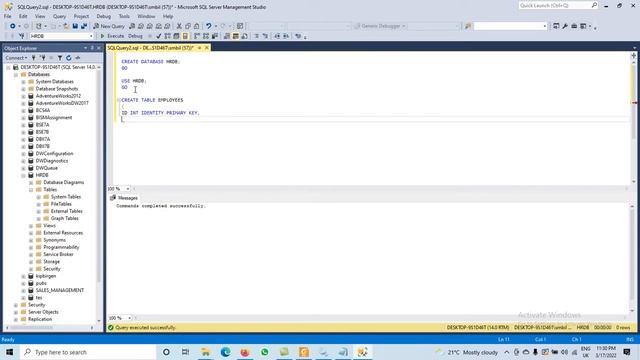Select Results to Grid output mode
This screenshot has height=360, width=640.
236,36
